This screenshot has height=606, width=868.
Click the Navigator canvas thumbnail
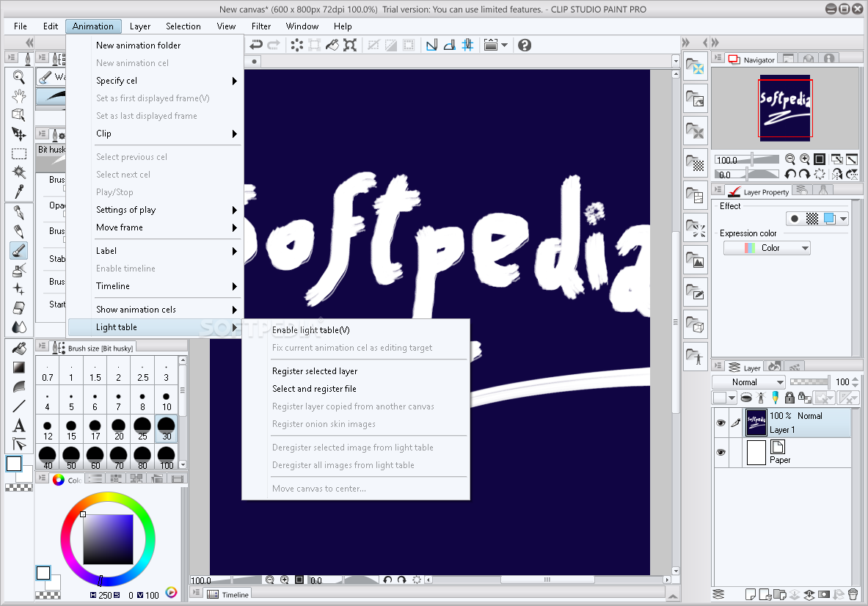785,109
